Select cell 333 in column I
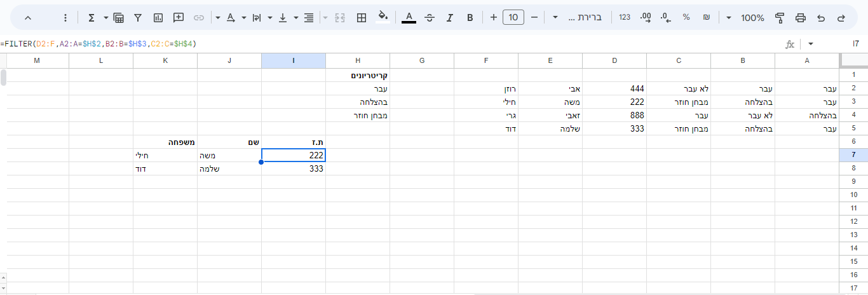The height and width of the screenshot is (295, 868). (x=294, y=168)
